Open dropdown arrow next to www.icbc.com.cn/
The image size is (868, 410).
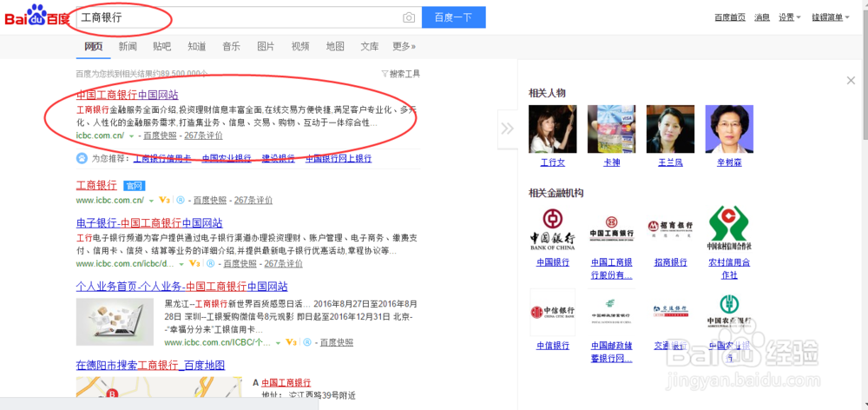[x=151, y=201]
